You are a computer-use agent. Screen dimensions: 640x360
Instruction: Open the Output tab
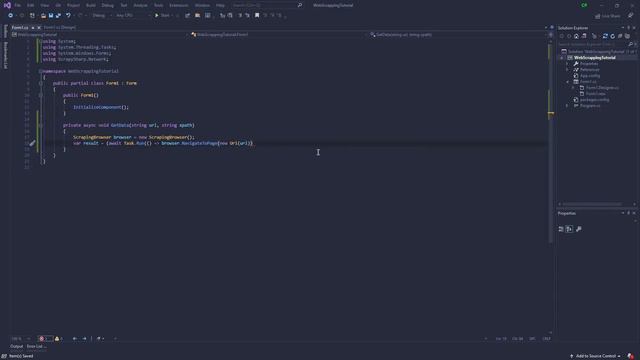(x=17, y=346)
